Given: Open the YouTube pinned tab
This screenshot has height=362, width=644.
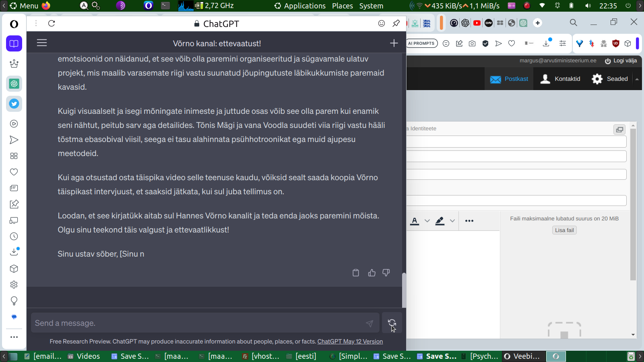Looking at the screenshot, I should [477, 23].
